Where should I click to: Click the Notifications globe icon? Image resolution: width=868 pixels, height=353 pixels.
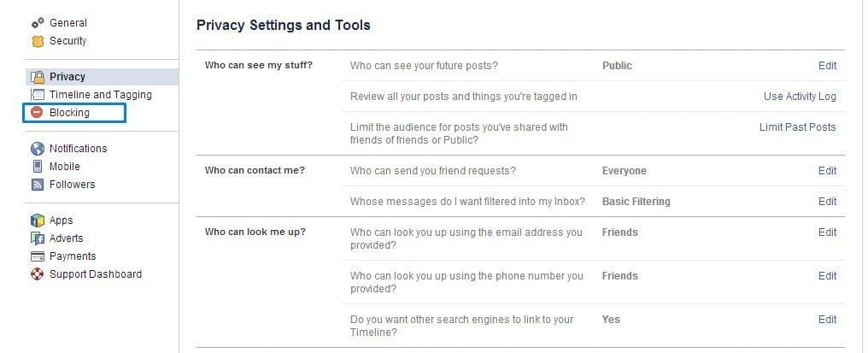[38, 149]
